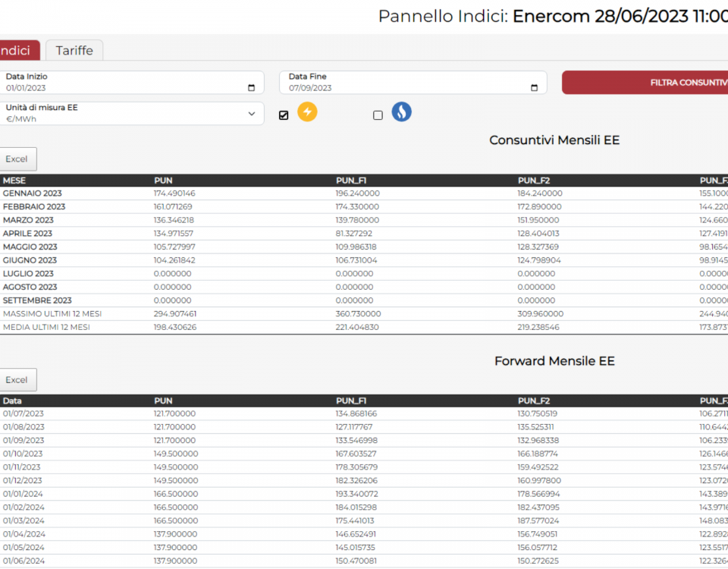This screenshot has height=569, width=728.
Task: Click the yellow lightning electricity icon
Action: pos(307,112)
